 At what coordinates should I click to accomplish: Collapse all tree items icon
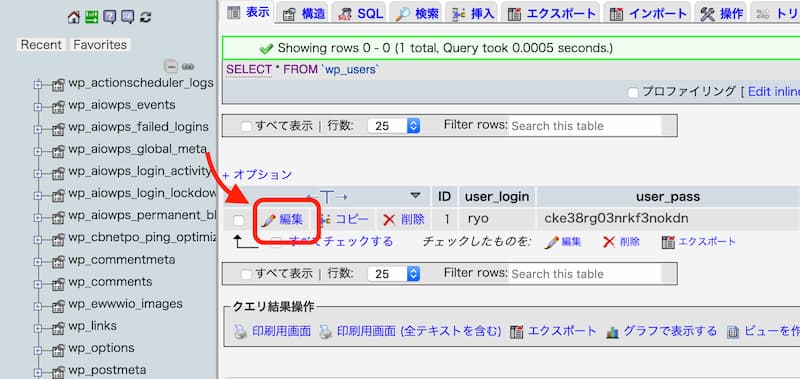click(x=171, y=66)
